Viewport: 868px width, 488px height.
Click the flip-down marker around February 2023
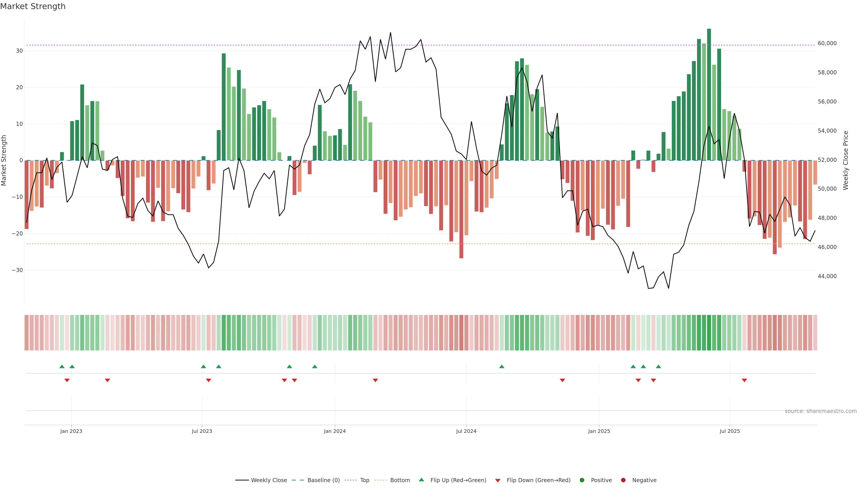(108, 380)
